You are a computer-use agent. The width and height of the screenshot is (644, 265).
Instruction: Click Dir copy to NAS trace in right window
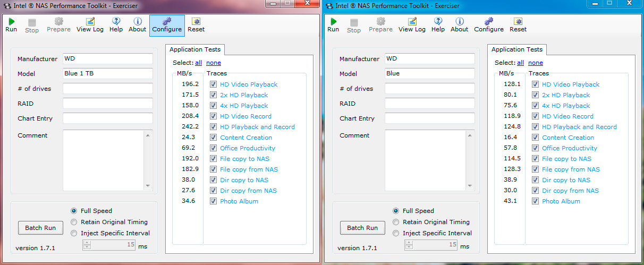pyautogui.click(x=566, y=180)
